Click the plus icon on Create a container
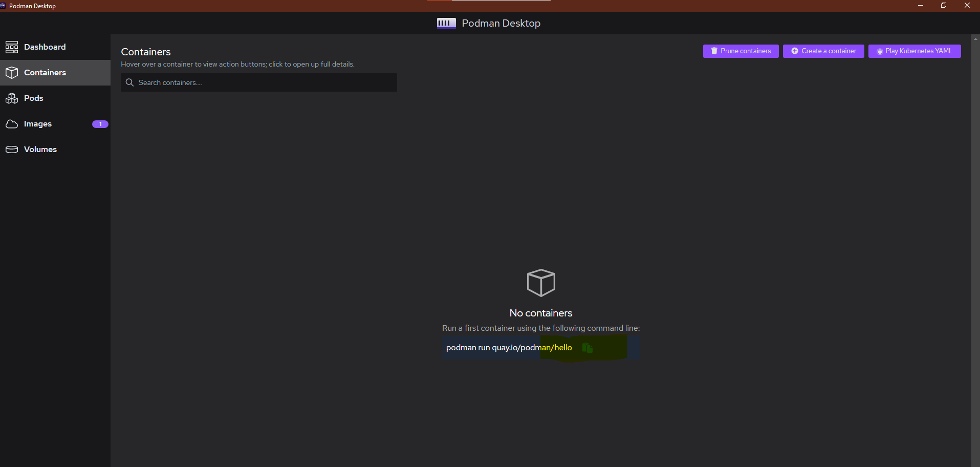980x467 pixels. tap(794, 51)
